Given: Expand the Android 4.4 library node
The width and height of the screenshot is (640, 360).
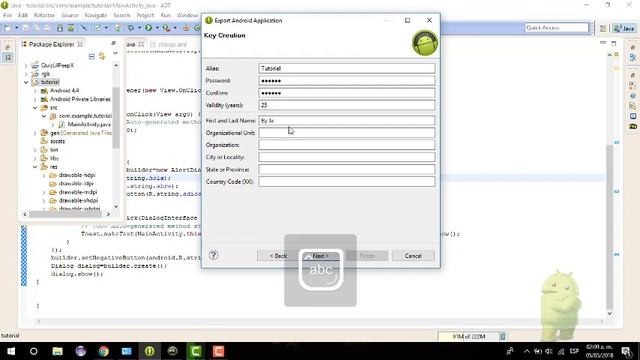Looking at the screenshot, I should click(x=35, y=91).
